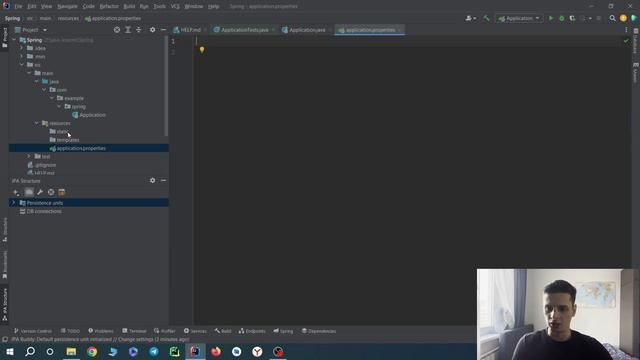Switch to the HELP.md tab
This screenshot has height=360, width=640.
190,30
